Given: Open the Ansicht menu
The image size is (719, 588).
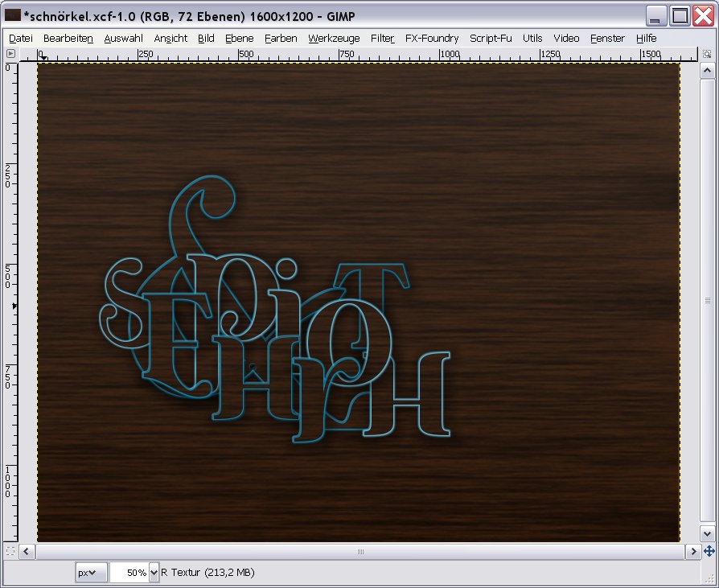Looking at the screenshot, I should tap(171, 39).
